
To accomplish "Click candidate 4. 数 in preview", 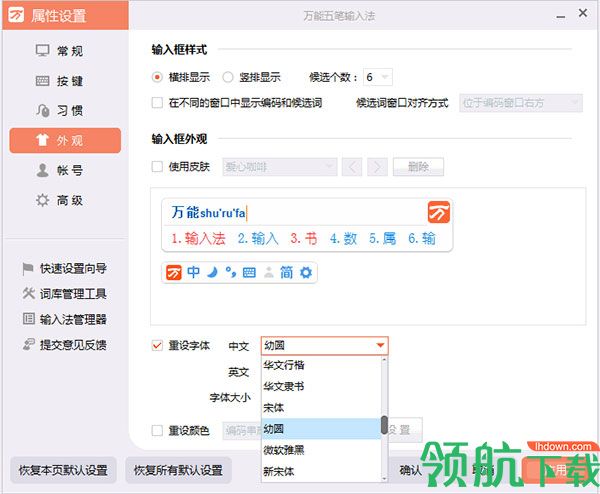I will tap(344, 239).
